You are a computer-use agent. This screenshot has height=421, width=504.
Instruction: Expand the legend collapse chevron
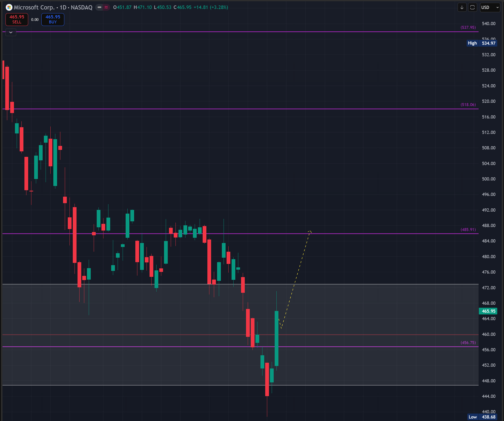[11, 32]
